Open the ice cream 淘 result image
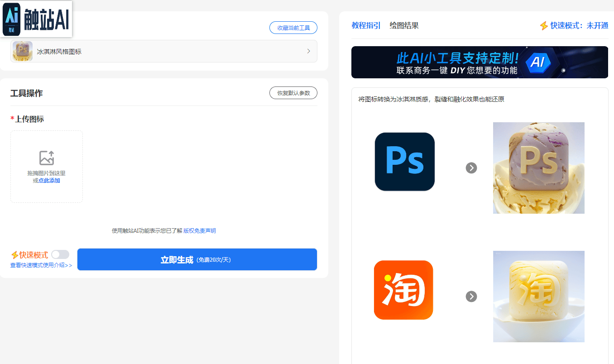614x364 pixels. pos(539,297)
